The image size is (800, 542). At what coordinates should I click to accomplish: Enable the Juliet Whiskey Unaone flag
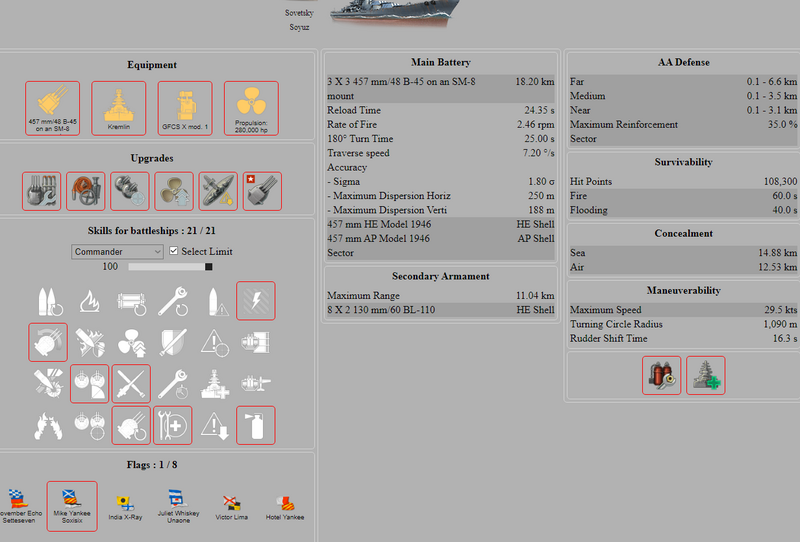click(x=178, y=506)
